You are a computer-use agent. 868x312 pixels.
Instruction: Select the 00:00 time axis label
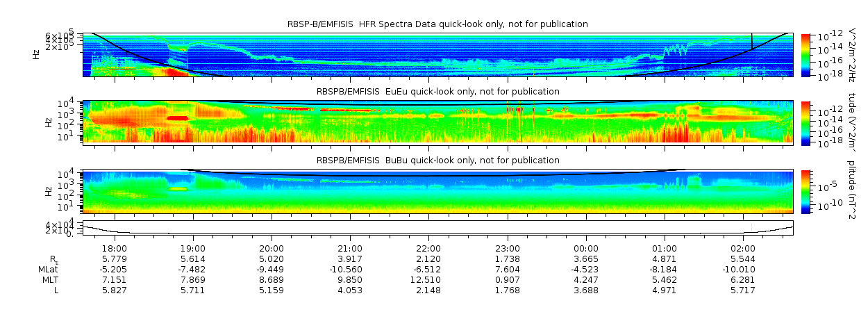(586, 248)
